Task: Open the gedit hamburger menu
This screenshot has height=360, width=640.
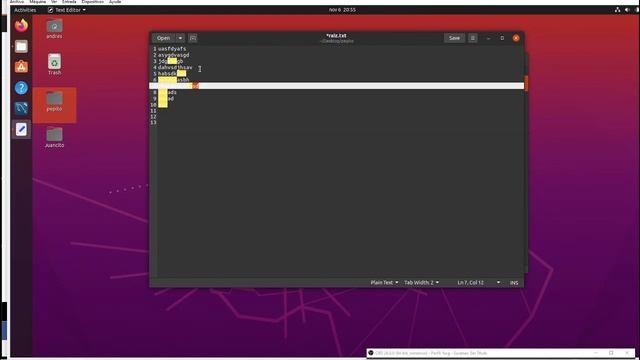Action: [473, 38]
